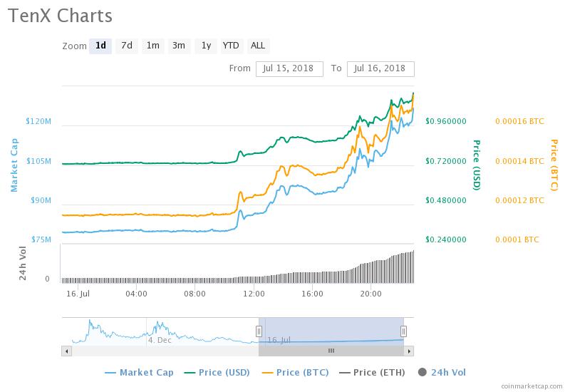The image size is (570, 392).
Task: Choose the 1y zoom range
Action: coord(206,46)
